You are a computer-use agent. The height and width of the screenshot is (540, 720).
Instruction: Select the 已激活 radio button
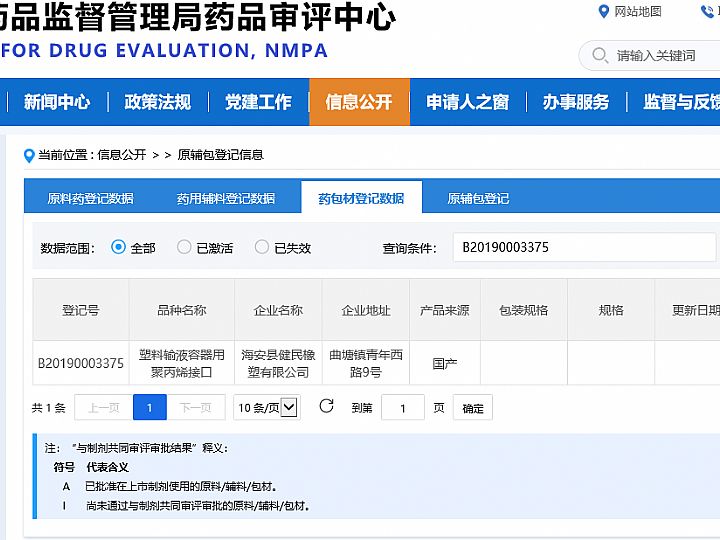(x=184, y=247)
